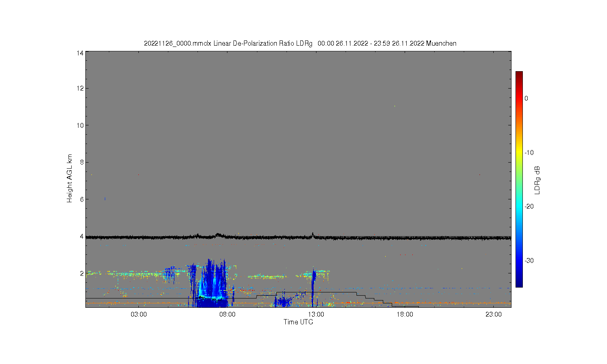Click the height tick label 12
The width and height of the screenshot is (607, 364).
[80, 88]
